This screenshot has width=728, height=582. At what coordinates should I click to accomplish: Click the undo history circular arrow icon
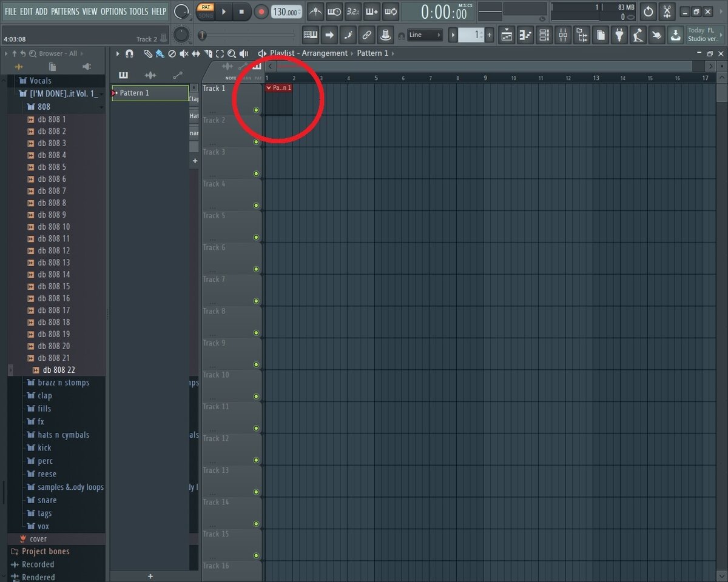pyautogui.click(x=649, y=12)
